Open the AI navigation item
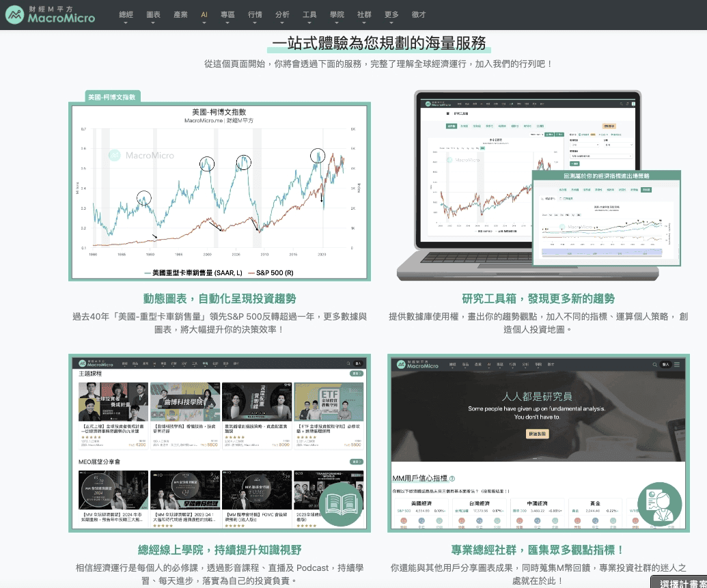The width and height of the screenshot is (707, 588). 204,14
